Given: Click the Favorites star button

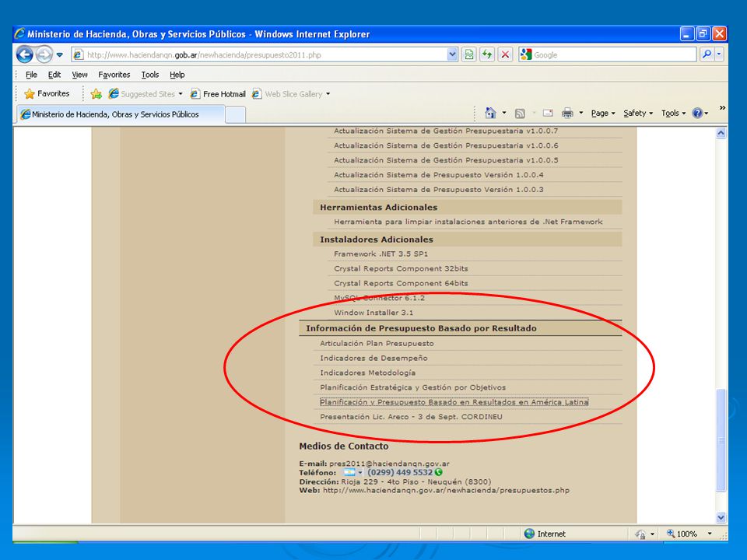Looking at the screenshot, I should pos(47,94).
